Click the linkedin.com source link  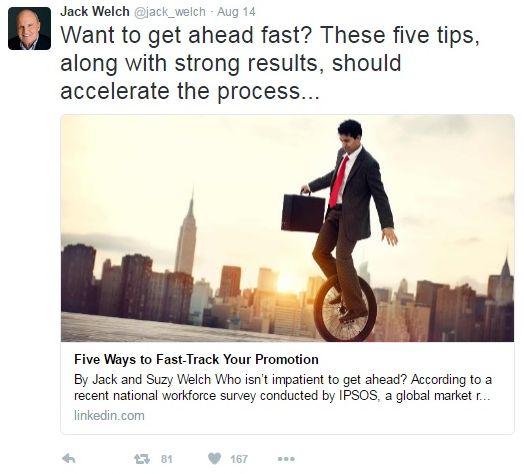click(109, 416)
